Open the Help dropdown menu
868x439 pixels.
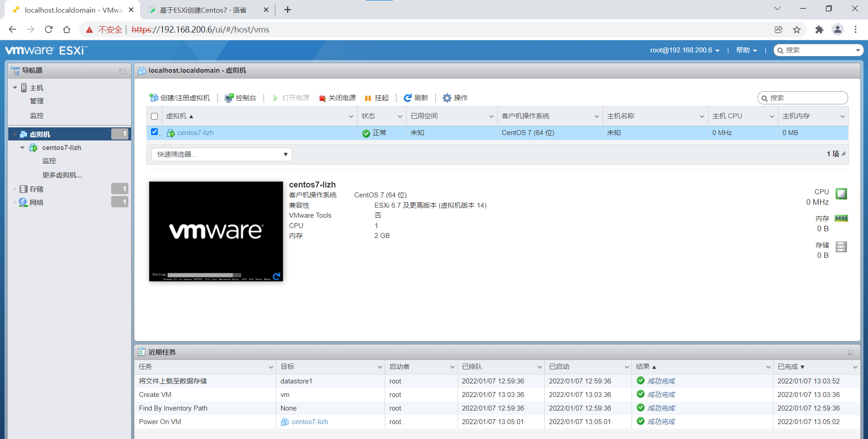746,50
